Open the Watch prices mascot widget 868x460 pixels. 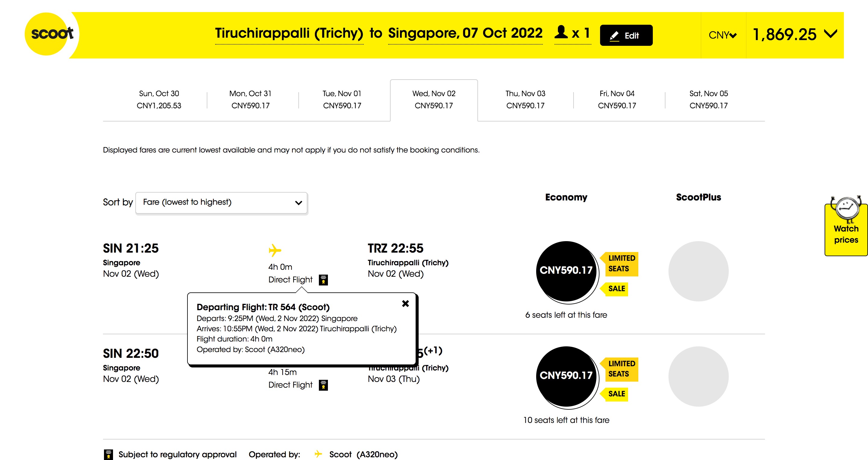846,226
